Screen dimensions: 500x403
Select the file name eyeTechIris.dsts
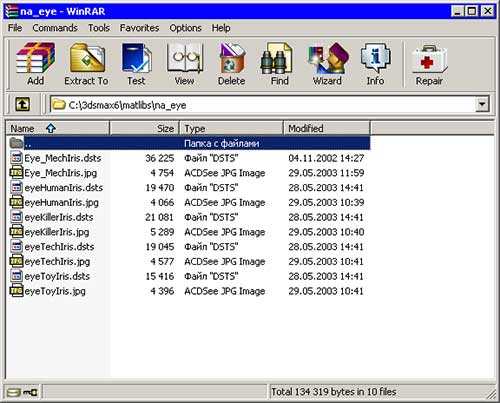click(59, 247)
